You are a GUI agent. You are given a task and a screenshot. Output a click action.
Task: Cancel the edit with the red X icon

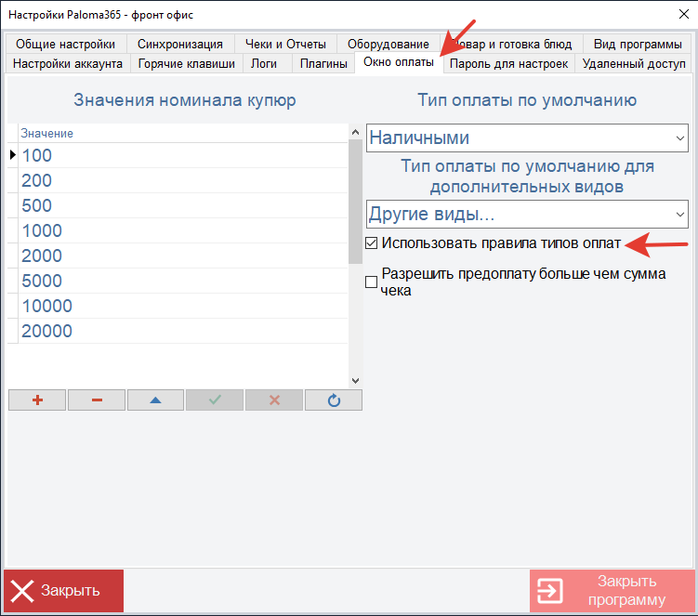tap(274, 400)
